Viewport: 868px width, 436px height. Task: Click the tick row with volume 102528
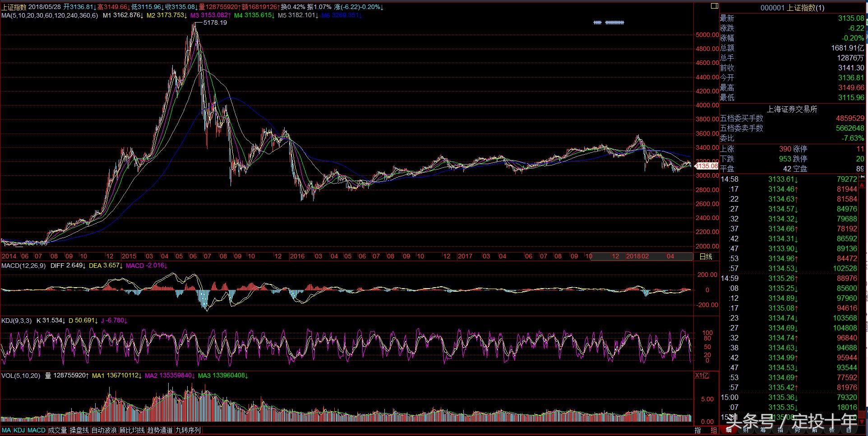(x=789, y=268)
